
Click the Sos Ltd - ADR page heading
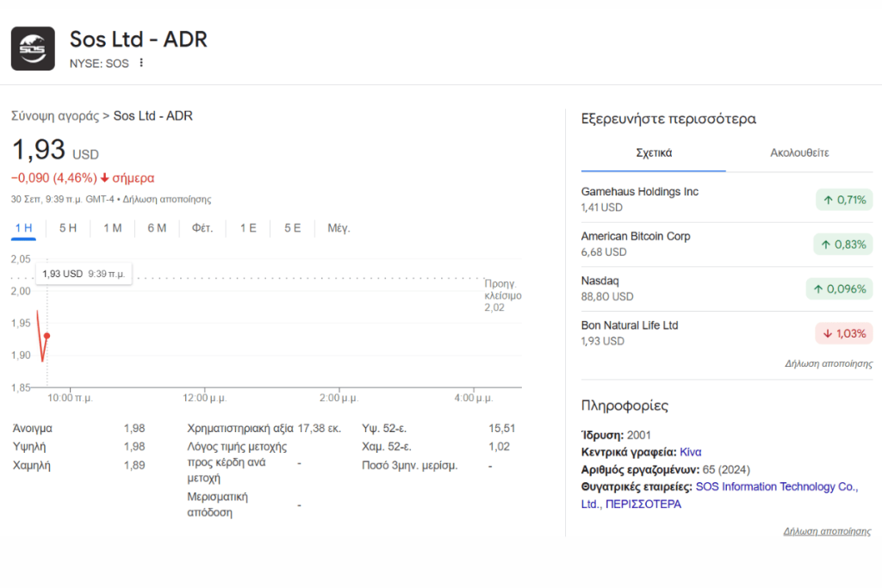pyautogui.click(x=139, y=40)
